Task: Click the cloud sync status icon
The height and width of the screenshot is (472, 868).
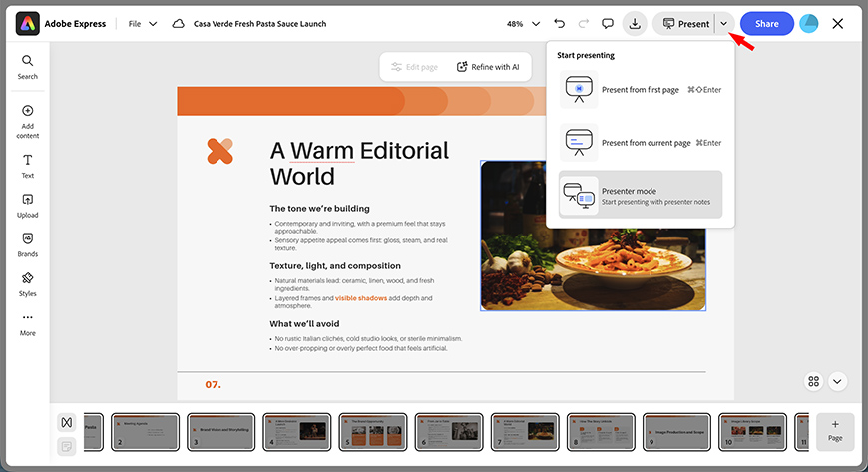Action: click(x=178, y=24)
